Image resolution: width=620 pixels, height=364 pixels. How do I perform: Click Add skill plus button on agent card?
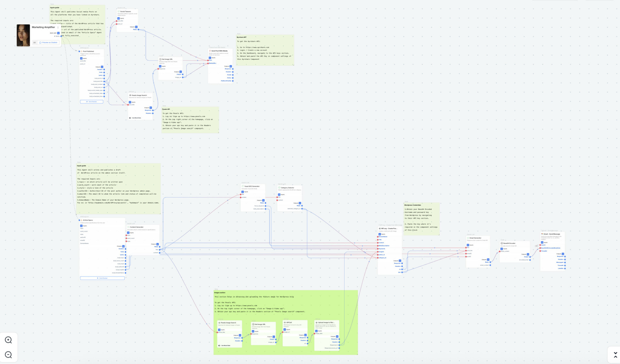58,33
